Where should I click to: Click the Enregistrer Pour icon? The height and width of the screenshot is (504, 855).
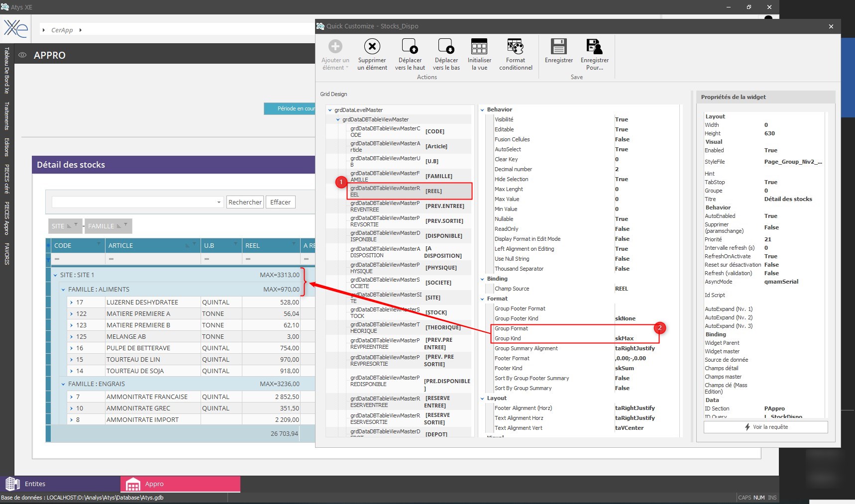(x=594, y=47)
